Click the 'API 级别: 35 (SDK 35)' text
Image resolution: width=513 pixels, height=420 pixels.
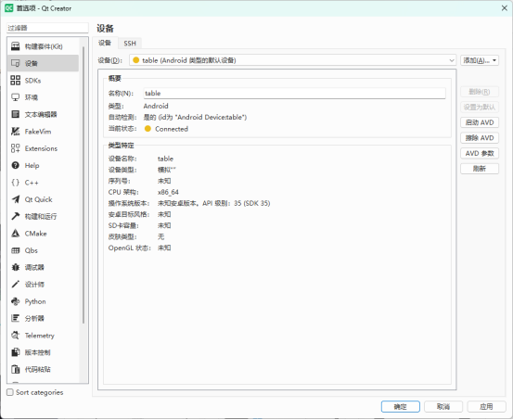tap(237, 203)
